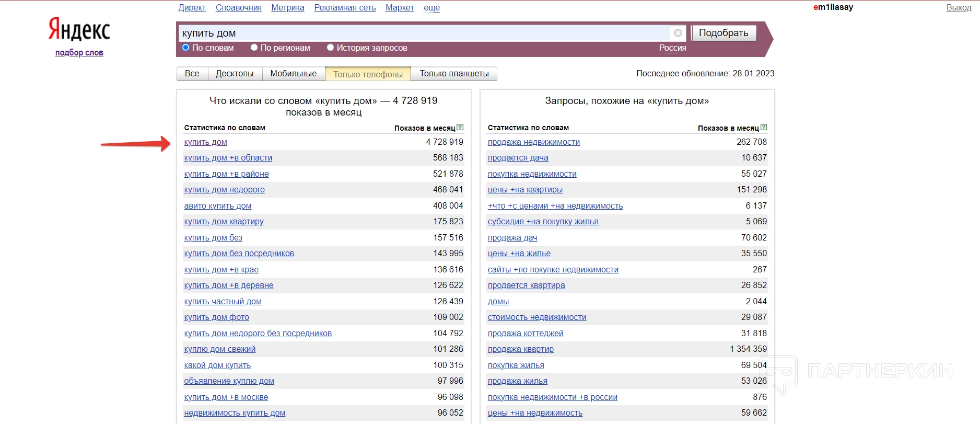
Task: Open the 'Директ' link in top menu
Action: point(192,7)
